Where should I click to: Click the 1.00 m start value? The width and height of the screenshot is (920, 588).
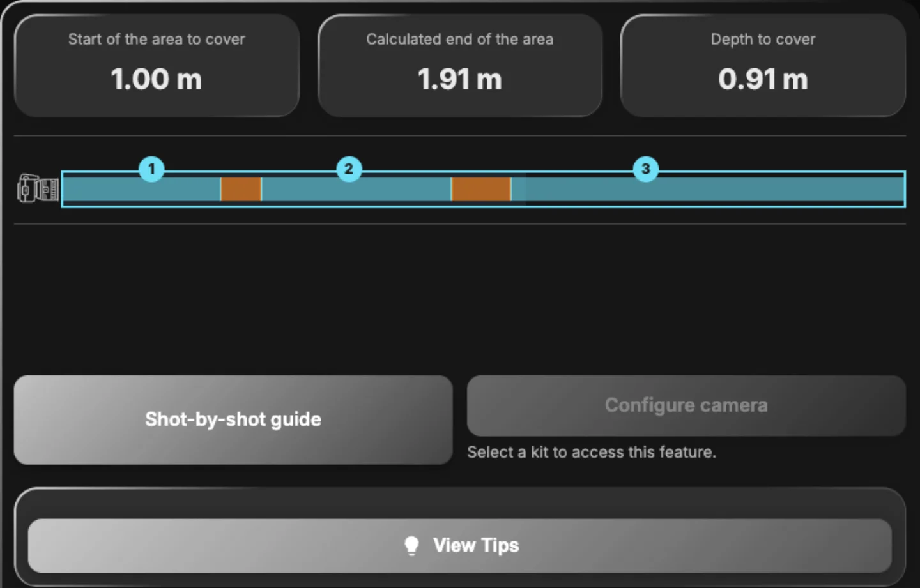(157, 80)
